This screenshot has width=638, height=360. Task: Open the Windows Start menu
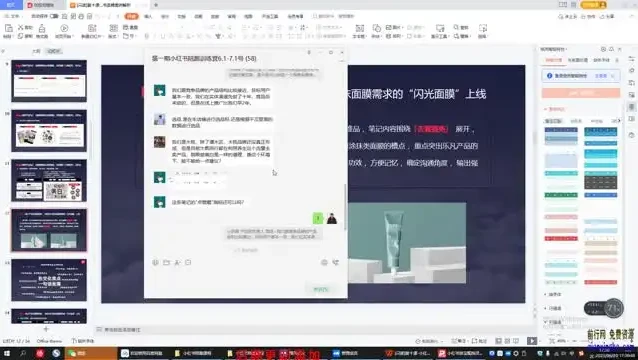(7, 353)
